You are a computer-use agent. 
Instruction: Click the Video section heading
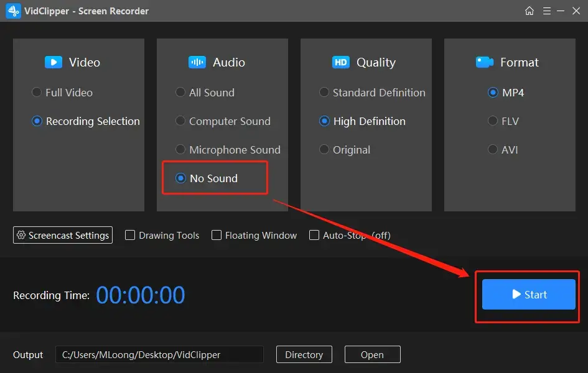(85, 62)
